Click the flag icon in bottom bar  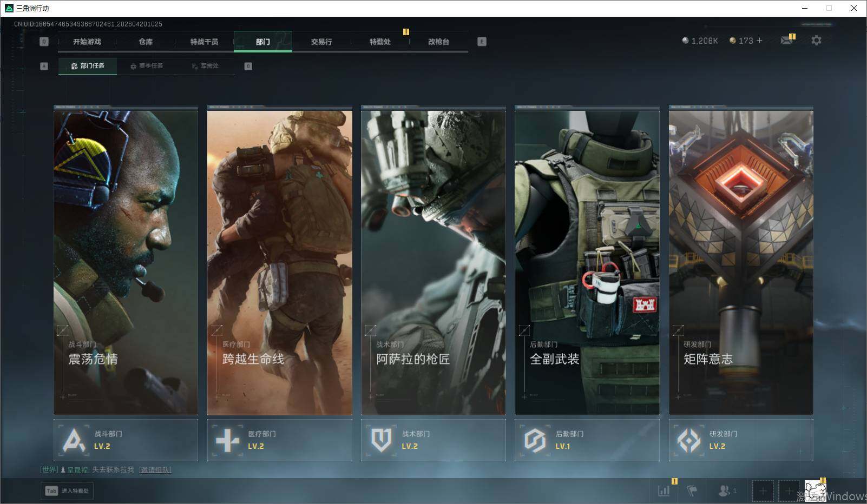click(x=692, y=491)
